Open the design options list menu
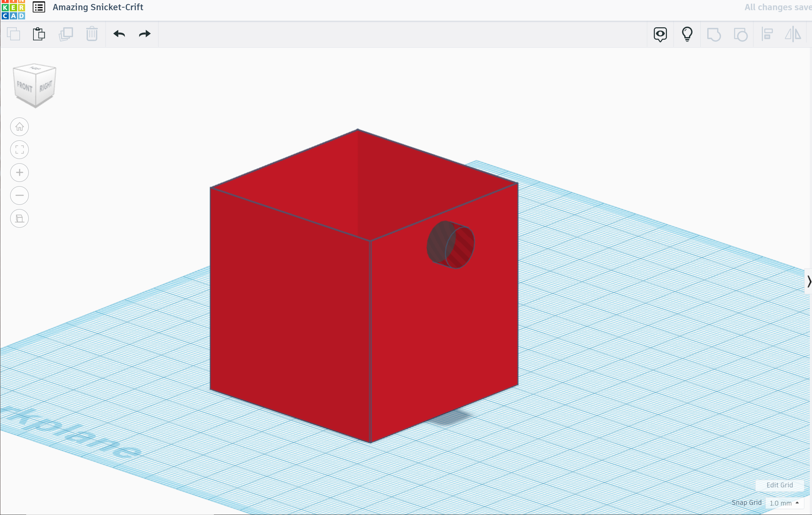 [39, 7]
